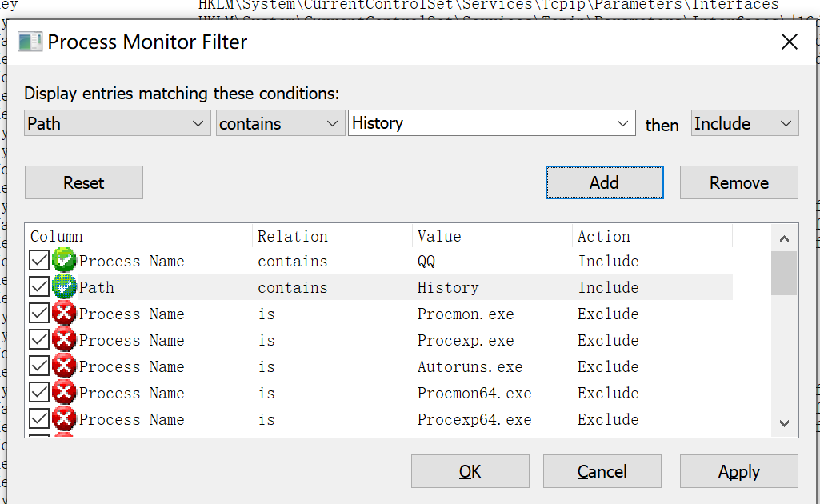Uncheck the Process Name contains QQ filter
Viewport: 820px width, 504px height.
39,260
